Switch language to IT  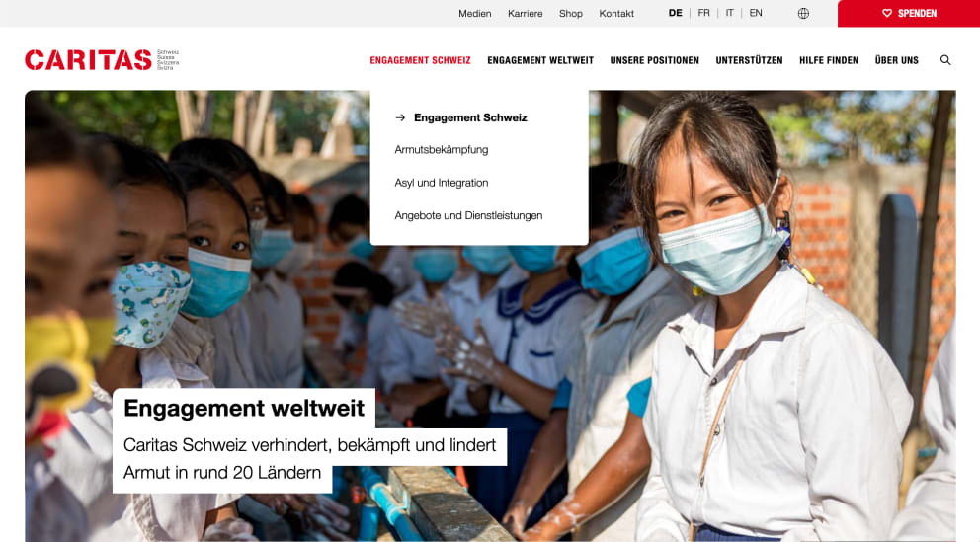tap(729, 13)
